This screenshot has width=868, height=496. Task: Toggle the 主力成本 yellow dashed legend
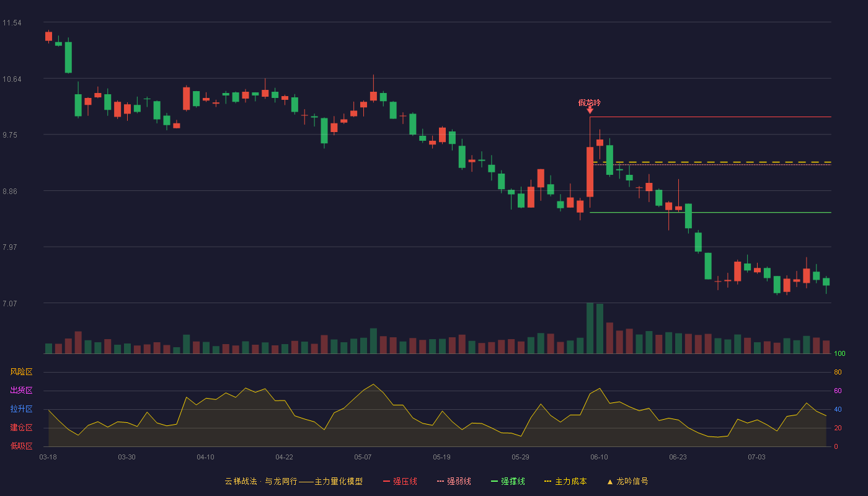tap(565, 481)
